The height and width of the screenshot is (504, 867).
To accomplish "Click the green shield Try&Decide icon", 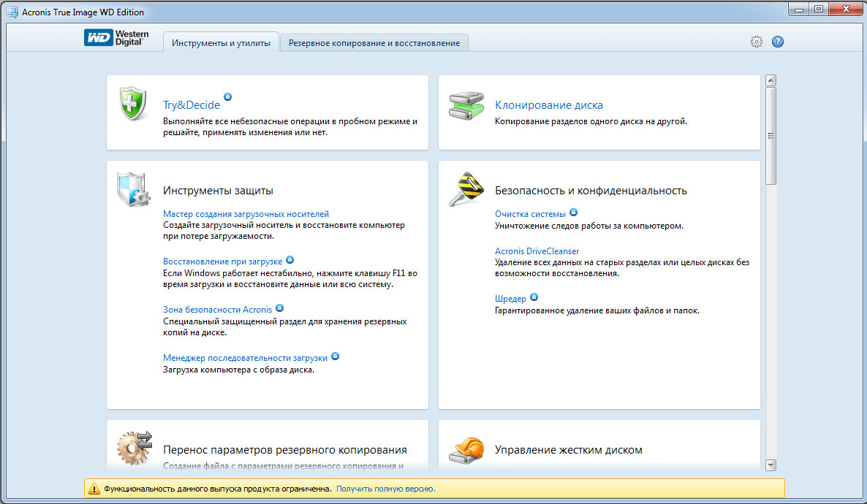I will [133, 103].
